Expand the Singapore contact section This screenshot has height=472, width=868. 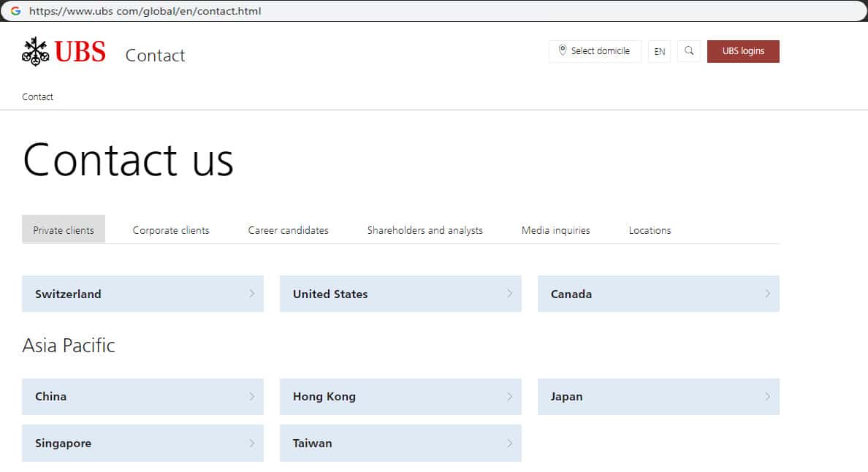point(142,444)
